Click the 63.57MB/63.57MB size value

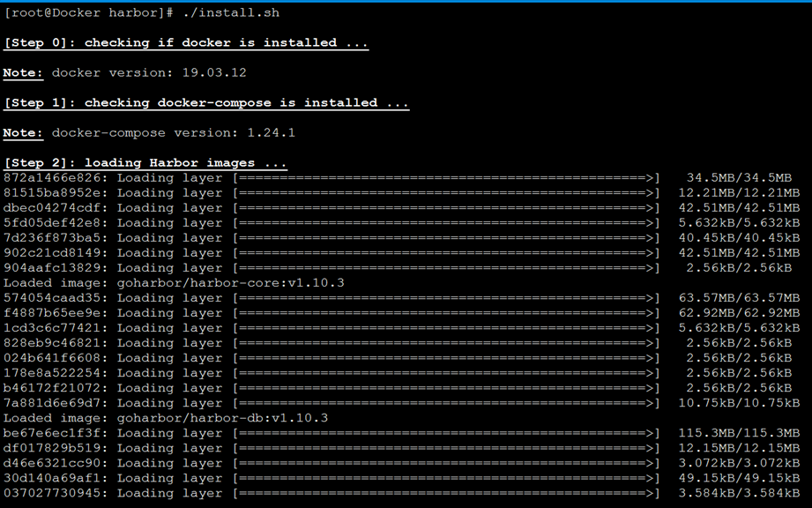[x=739, y=298]
